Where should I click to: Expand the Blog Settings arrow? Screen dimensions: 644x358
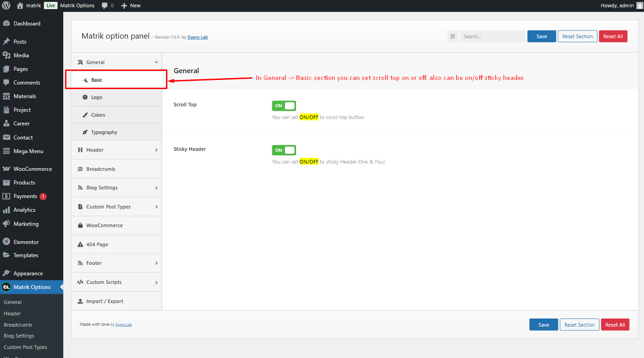156,188
